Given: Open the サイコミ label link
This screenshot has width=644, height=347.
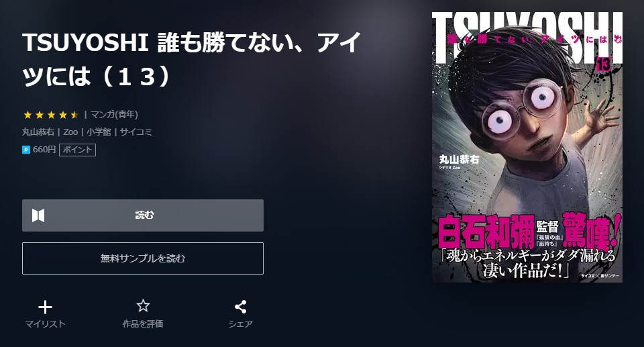Looking at the screenshot, I should 136,132.
